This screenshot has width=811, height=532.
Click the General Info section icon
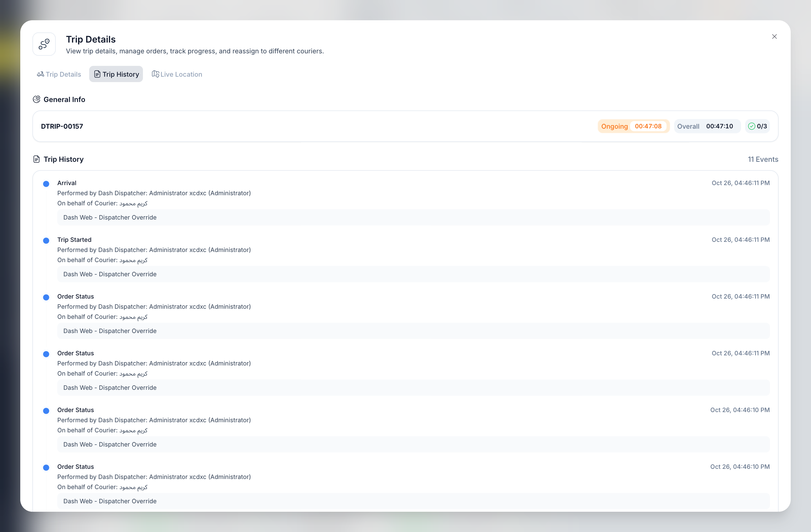36,99
